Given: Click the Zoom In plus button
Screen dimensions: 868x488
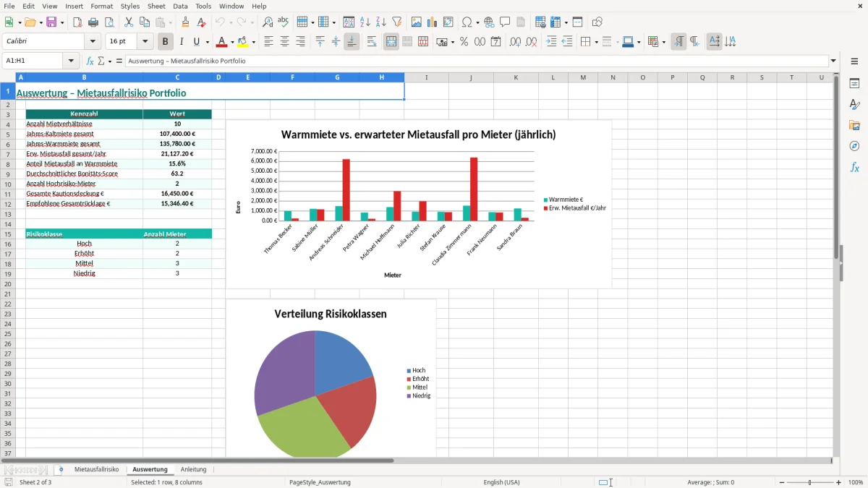Looking at the screenshot, I should pyautogui.click(x=839, y=482).
